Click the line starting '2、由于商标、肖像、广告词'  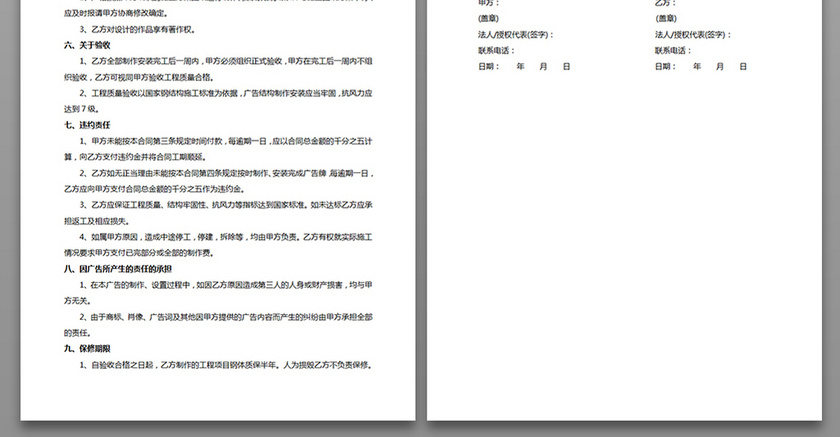[226, 317]
